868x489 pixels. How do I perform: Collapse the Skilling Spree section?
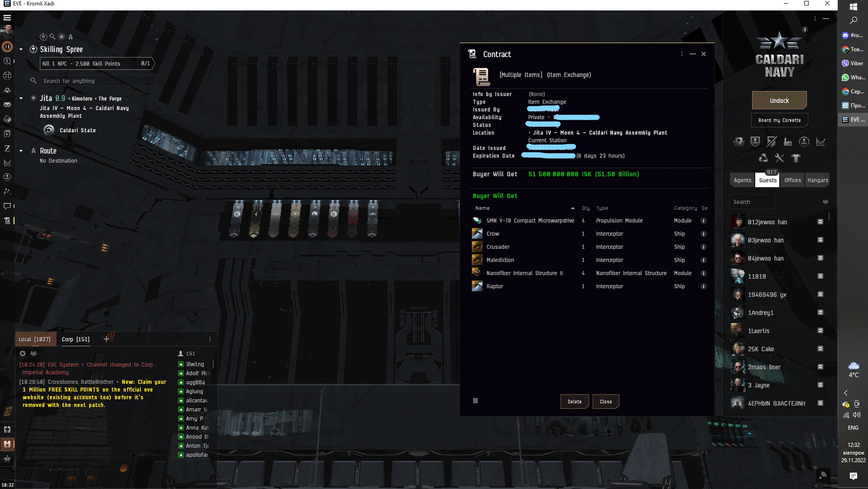(x=21, y=49)
